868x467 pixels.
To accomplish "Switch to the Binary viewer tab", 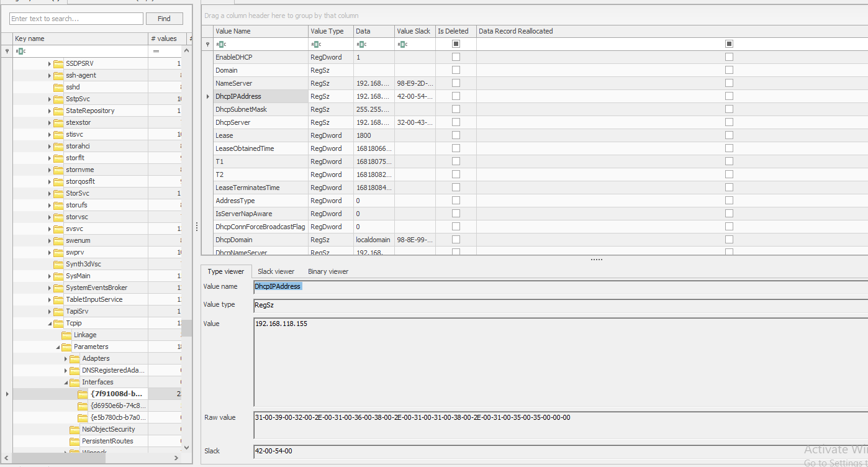I will (328, 271).
